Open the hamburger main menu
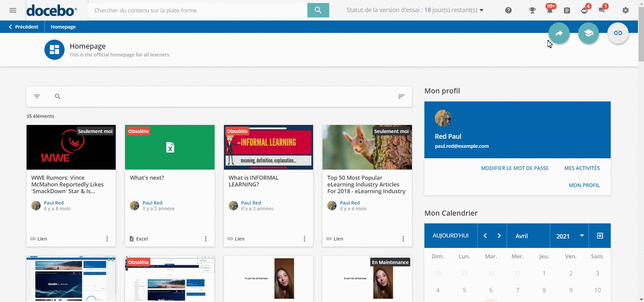 click(13, 10)
